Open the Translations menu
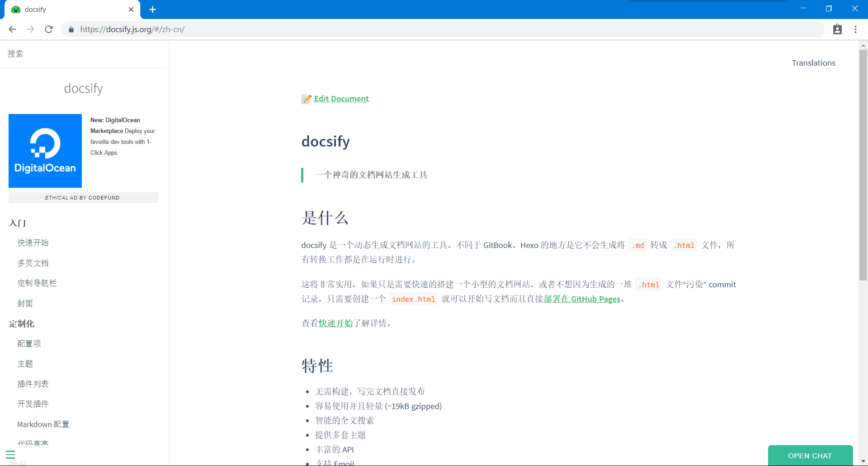The width and height of the screenshot is (868, 466). click(x=813, y=63)
